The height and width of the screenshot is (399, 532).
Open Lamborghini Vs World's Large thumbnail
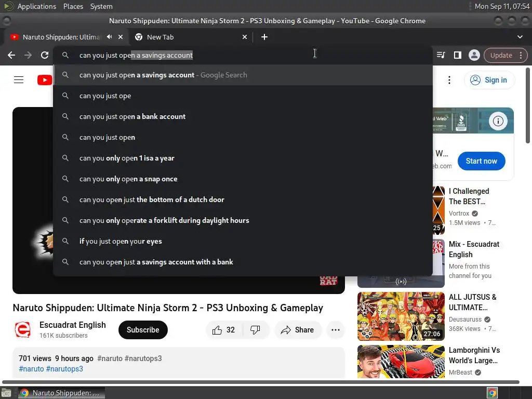click(401, 362)
